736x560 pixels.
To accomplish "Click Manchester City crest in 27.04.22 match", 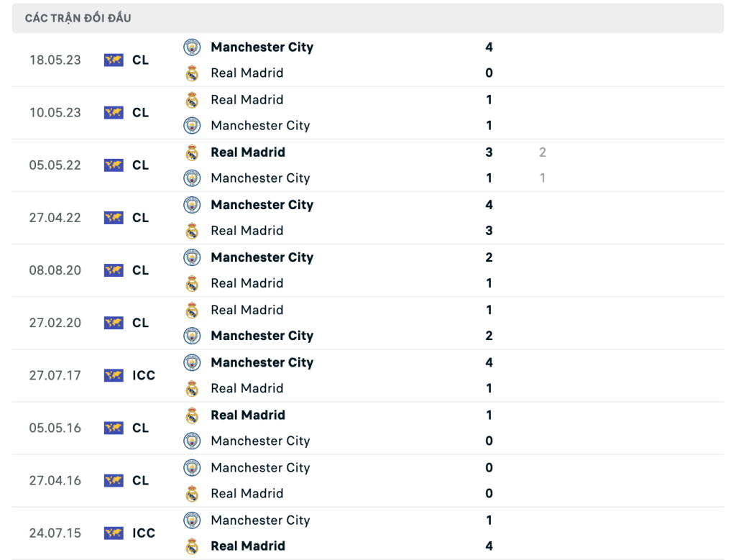I will point(191,205).
